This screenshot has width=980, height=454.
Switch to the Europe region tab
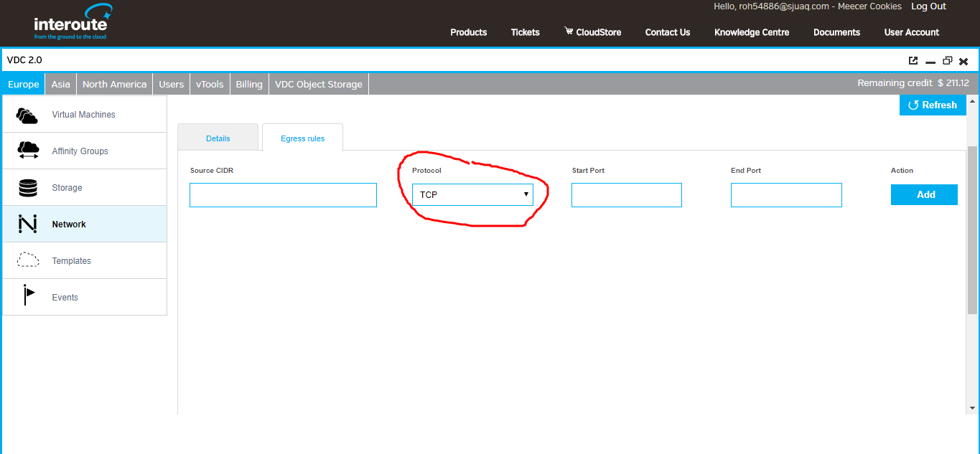tap(24, 84)
